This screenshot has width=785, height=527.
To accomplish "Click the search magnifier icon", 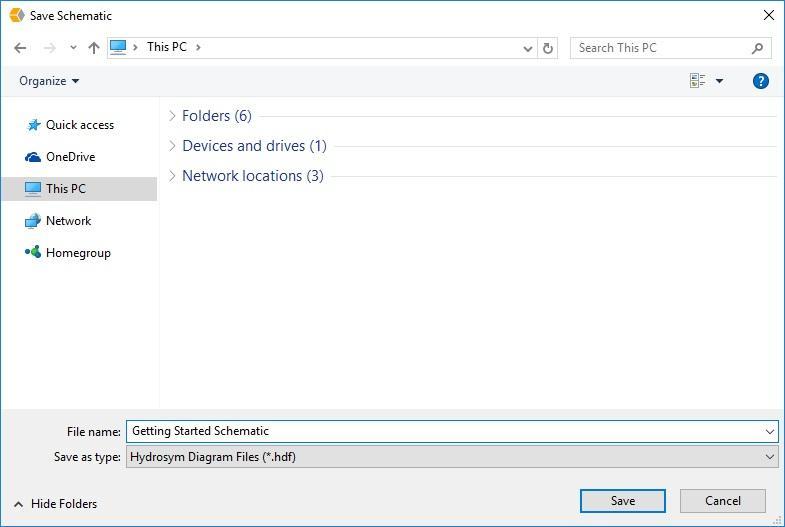I will [x=757, y=49].
